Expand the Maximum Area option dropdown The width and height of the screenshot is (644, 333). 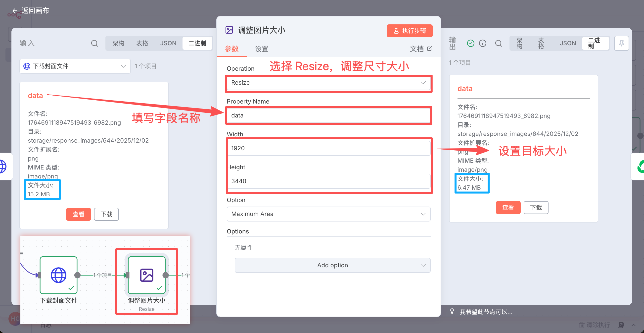coord(328,214)
